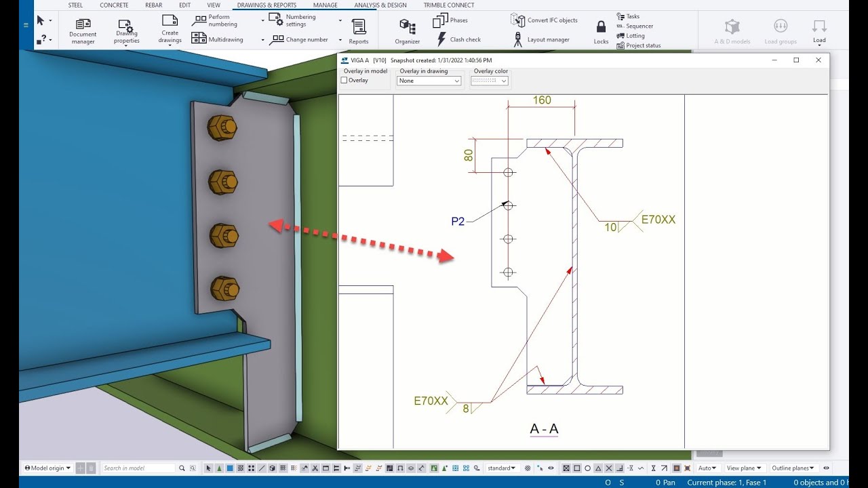
Task: Expand Perform numbering dropdown arrow
Action: (262, 20)
